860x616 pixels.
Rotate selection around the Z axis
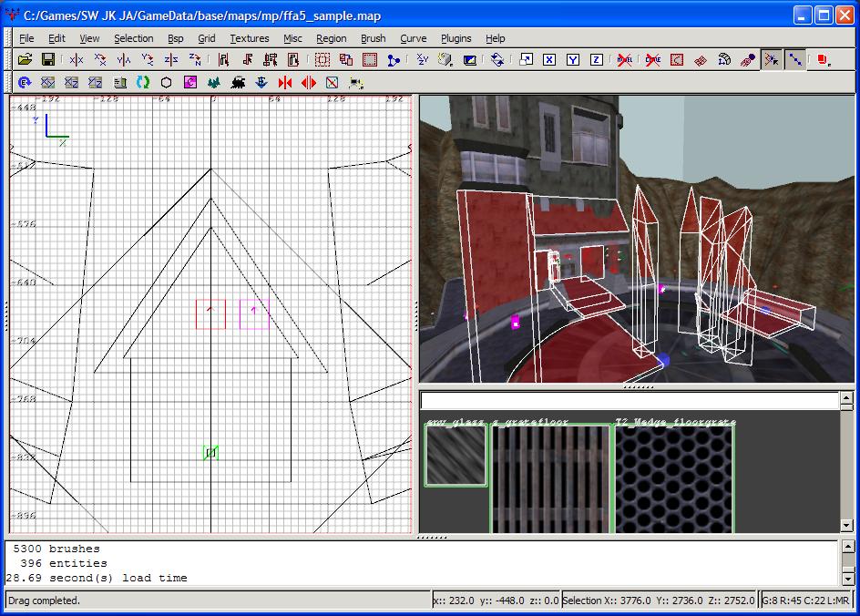tap(195, 60)
